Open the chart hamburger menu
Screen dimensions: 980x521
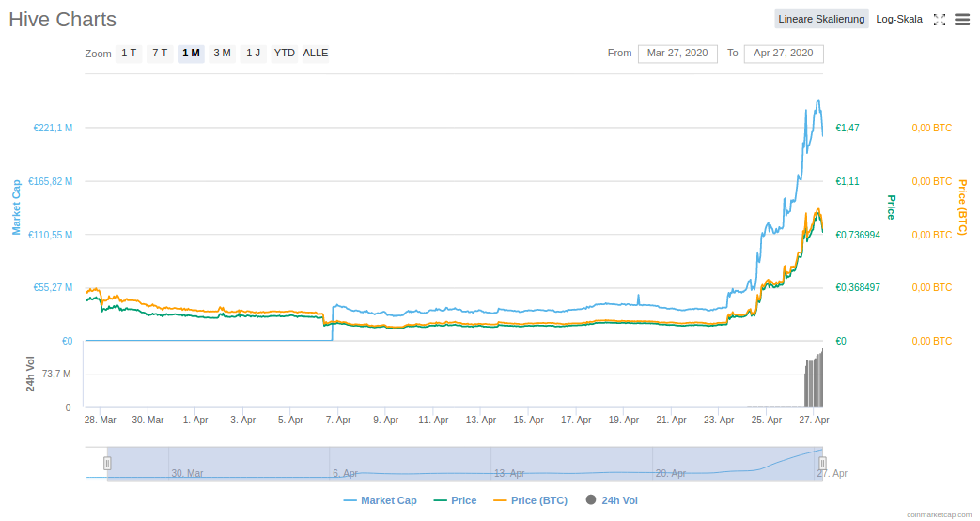[962, 20]
